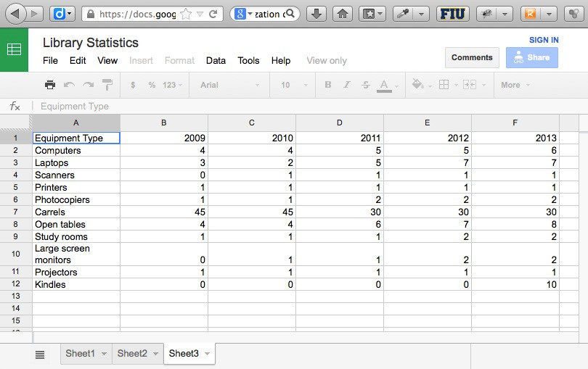Screen dimensions: 588x369
Task: Select row 7 header
Action: pos(16,212)
